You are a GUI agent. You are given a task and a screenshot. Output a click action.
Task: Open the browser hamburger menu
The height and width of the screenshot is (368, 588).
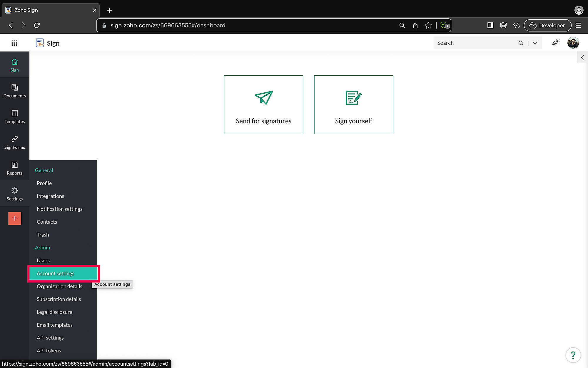tap(578, 25)
